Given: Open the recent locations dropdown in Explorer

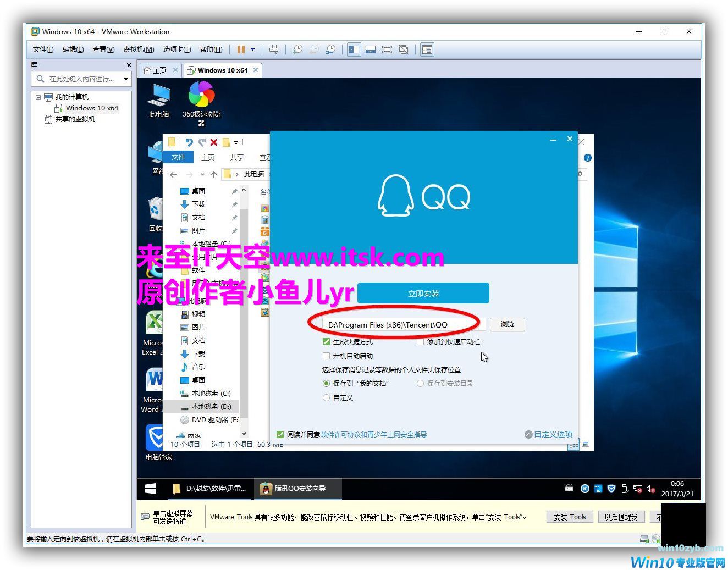Looking at the screenshot, I should pyautogui.click(x=202, y=175).
